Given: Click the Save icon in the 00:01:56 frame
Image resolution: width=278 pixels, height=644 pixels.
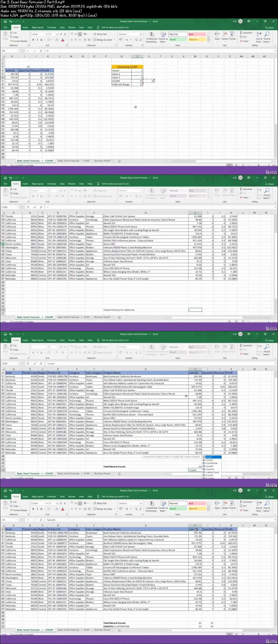Looking at the screenshot, I should point(5,21).
